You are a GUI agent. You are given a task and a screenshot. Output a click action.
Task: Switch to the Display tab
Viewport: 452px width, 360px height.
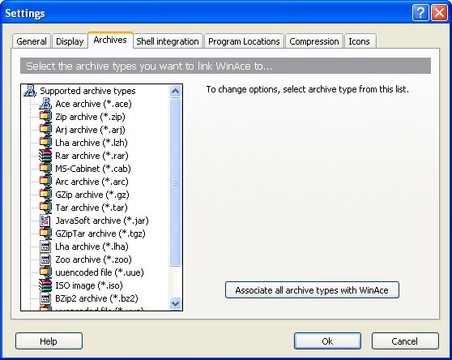(x=70, y=41)
